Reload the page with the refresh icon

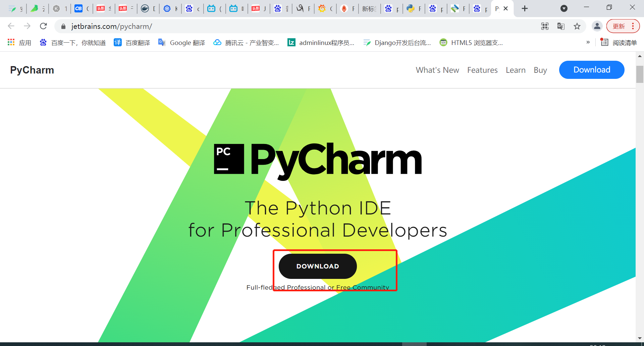pos(43,26)
